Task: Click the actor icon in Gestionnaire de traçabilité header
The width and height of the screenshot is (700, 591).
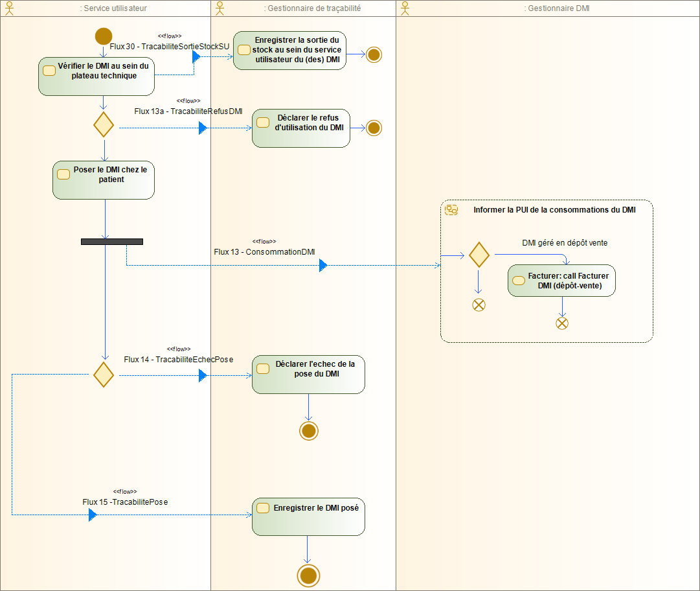Action: pyautogui.click(x=218, y=8)
